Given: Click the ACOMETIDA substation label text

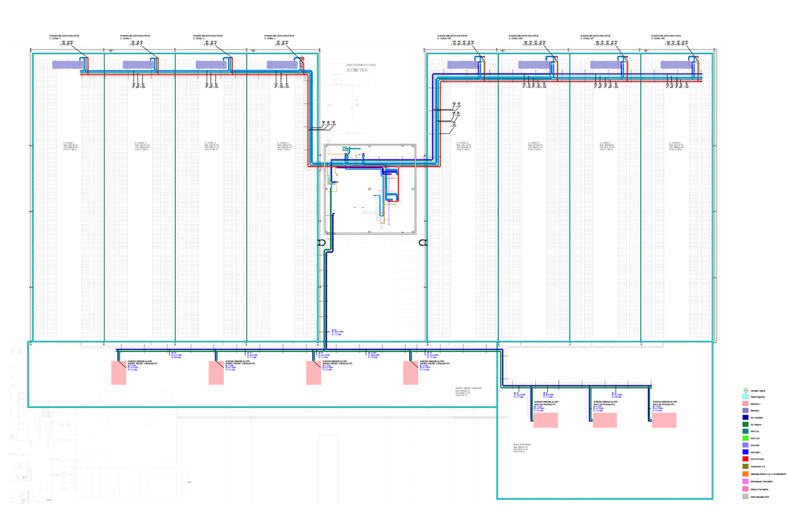Looking at the screenshot, I should 357,70.
